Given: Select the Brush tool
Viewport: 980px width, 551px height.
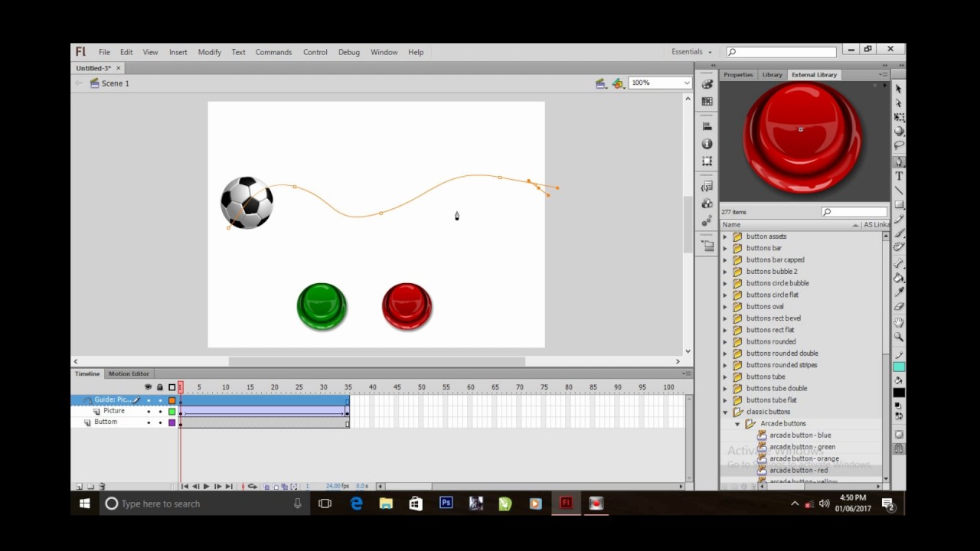Looking at the screenshot, I should pos(899,234).
